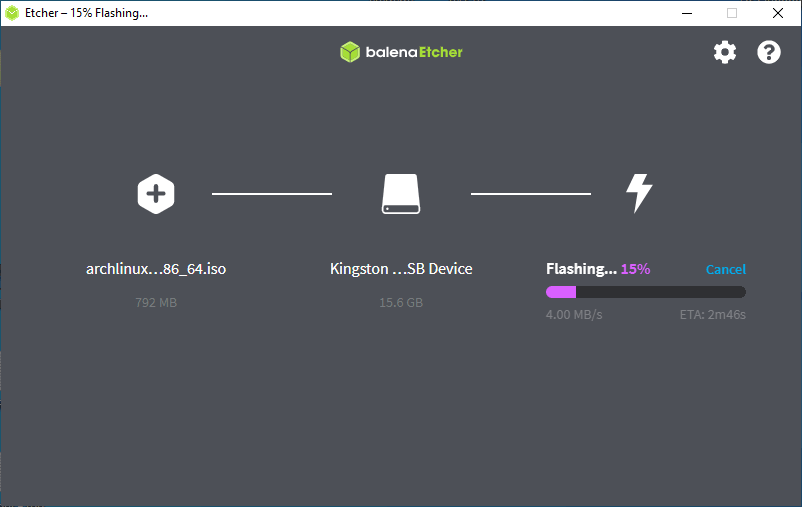802x507 pixels.
Task: Click the Kingston …SB Device label
Action: [x=401, y=269]
